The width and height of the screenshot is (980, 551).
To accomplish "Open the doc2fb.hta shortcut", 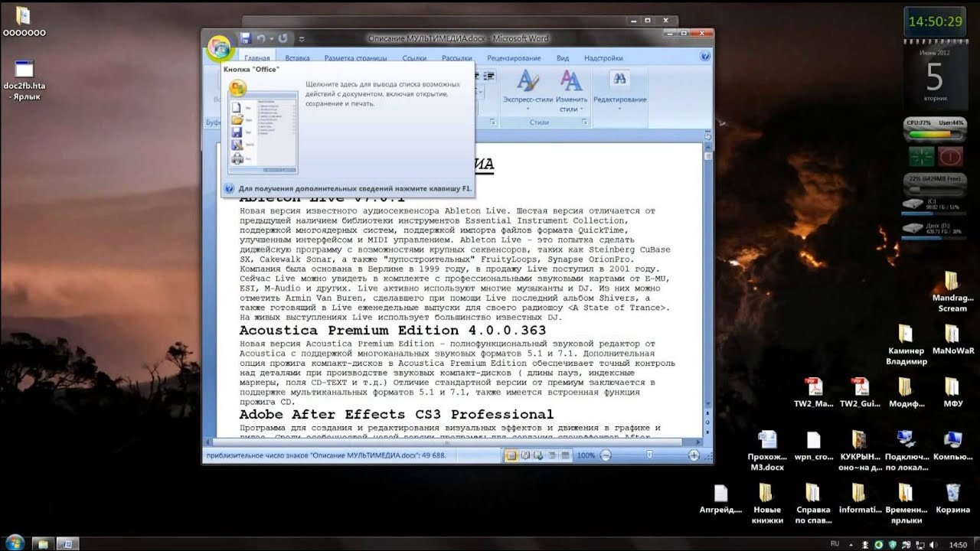I will [x=24, y=80].
